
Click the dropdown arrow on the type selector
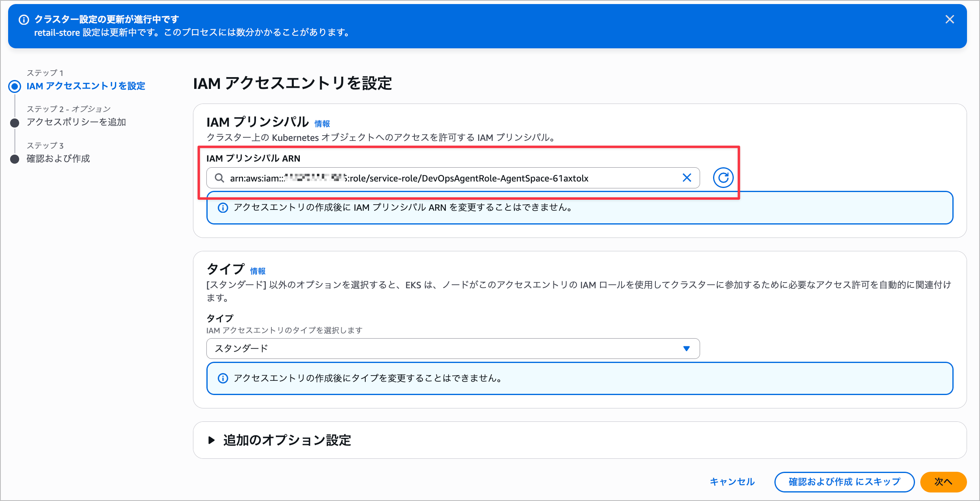[x=686, y=348]
